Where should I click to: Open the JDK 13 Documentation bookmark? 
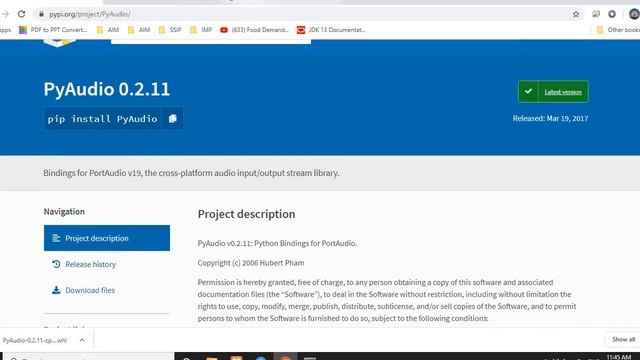click(x=331, y=30)
